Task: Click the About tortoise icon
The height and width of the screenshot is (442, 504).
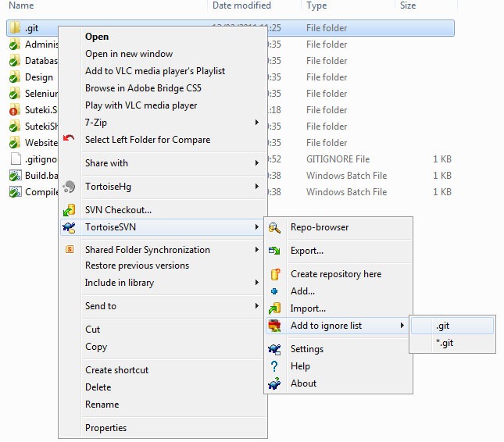Action: coord(274,383)
